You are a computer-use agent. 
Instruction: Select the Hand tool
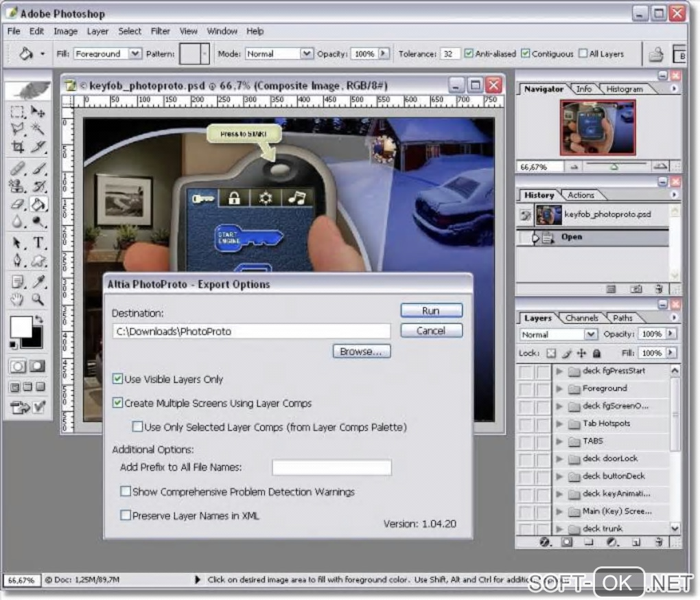click(17, 299)
